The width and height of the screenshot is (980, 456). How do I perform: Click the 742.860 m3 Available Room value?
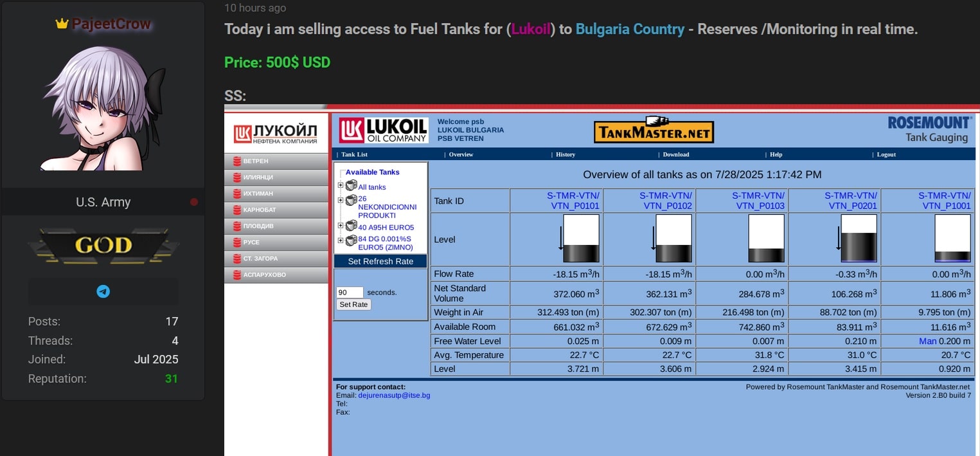tap(762, 327)
